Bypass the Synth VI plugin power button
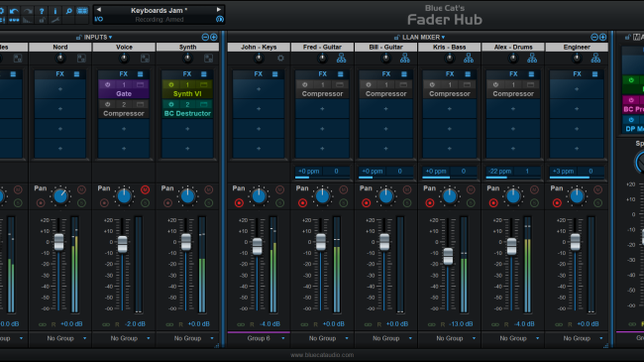This screenshot has width=644, height=362. point(171,84)
